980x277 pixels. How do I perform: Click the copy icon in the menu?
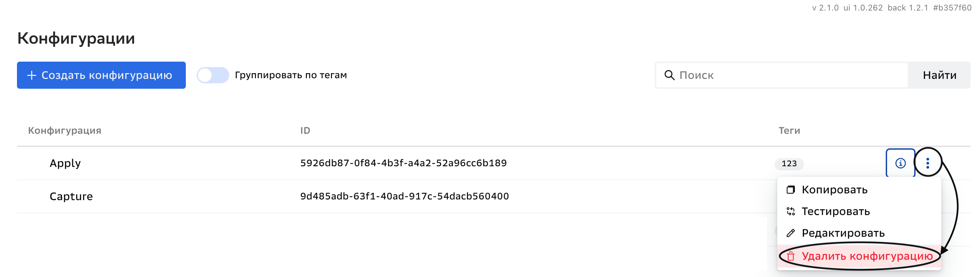(x=790, y=190)
